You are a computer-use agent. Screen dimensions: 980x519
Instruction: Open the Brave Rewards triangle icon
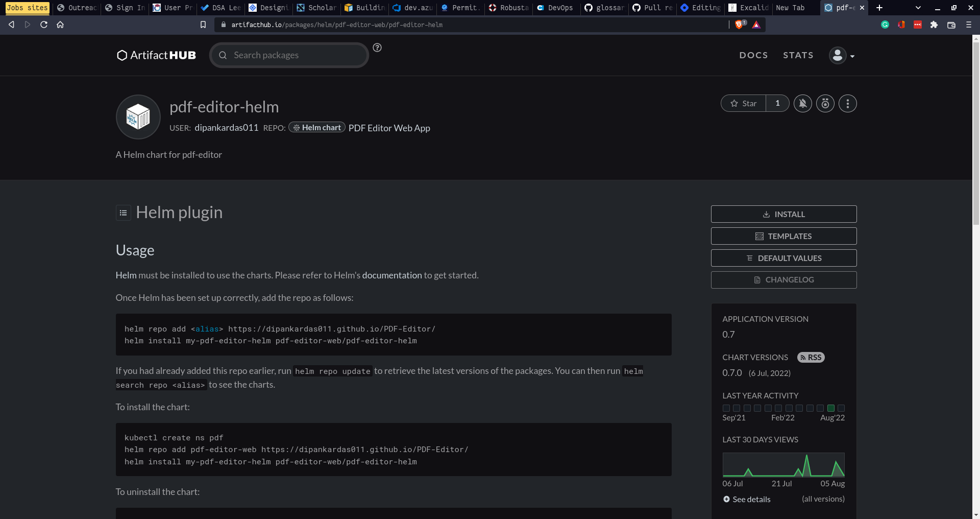coord(756,25)
